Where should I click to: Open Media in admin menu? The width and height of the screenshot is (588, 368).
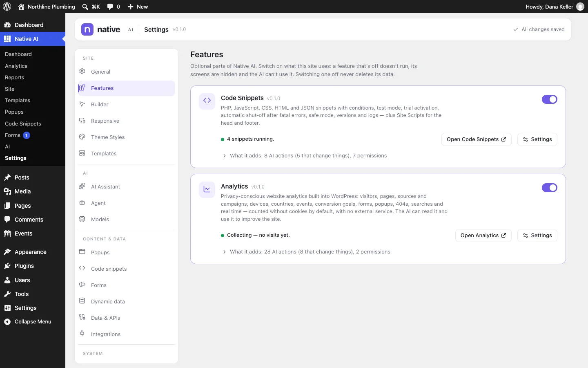pos(33,191)
